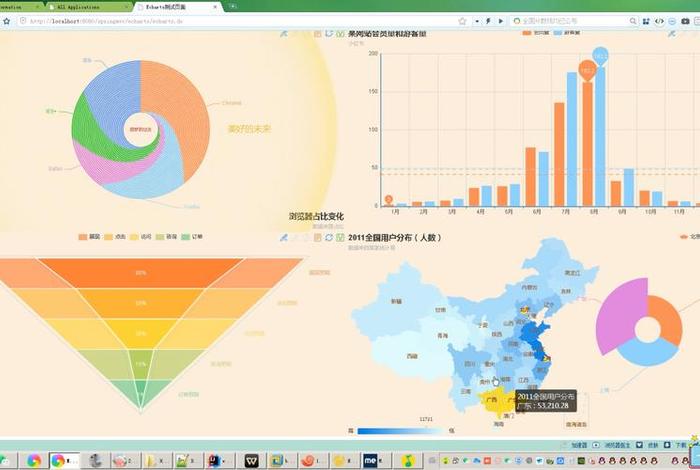
Task: Click the mark-line pencil icon above map chart
Action: point(284,237)
